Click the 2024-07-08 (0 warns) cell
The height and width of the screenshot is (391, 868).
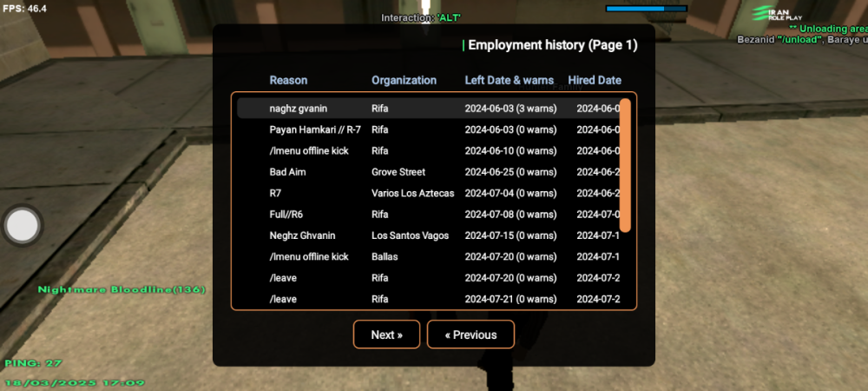(511, 215)
